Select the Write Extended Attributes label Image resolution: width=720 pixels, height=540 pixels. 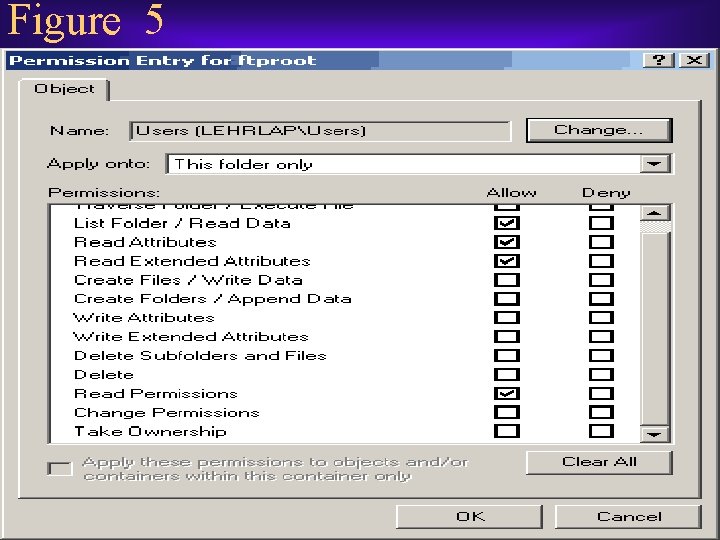click(191, 337)
